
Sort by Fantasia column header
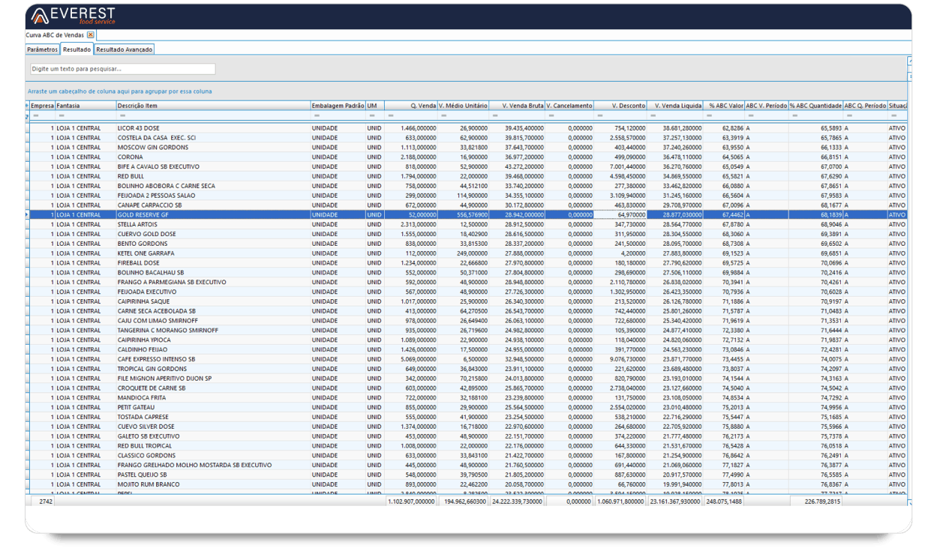tap(86, 106)
